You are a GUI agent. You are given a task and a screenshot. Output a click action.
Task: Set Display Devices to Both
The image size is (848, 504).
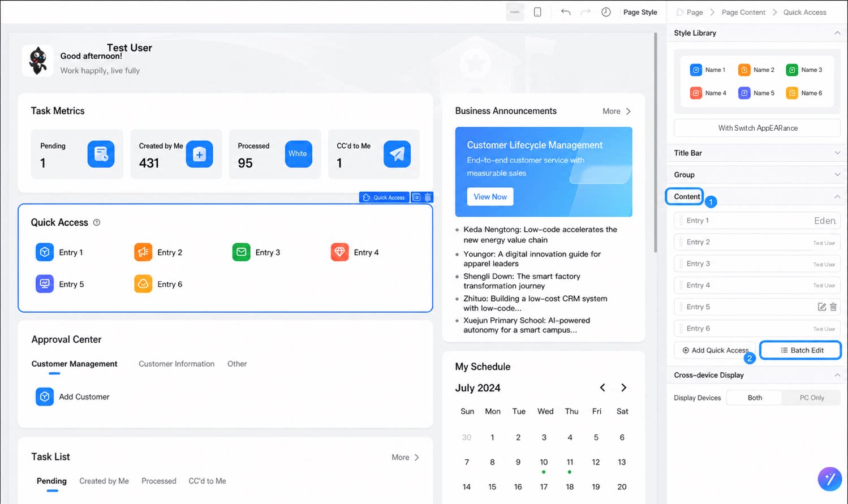[755, 398]
